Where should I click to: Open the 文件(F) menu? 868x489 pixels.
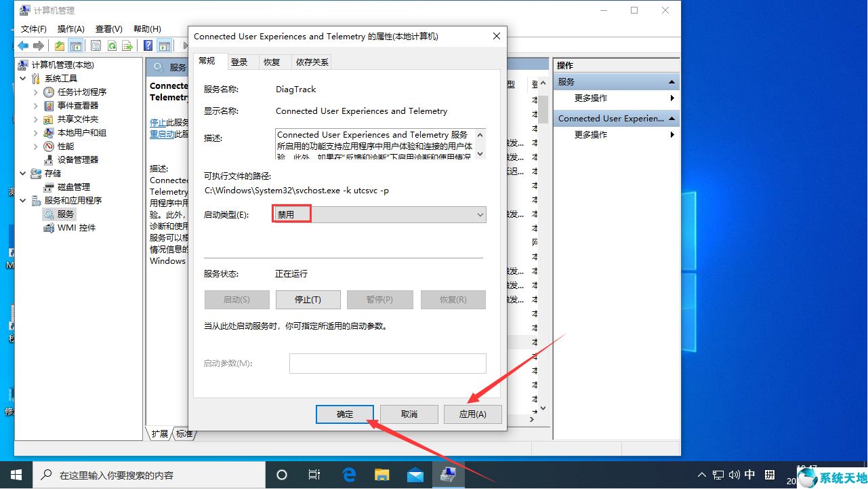click(x=34, y=28)
